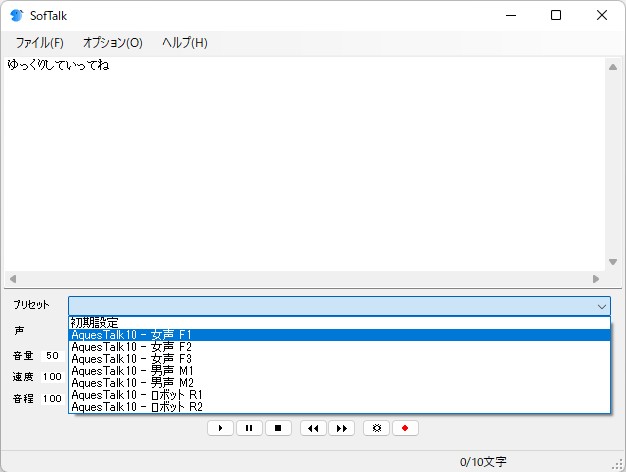Click the vertical scrollbar down arrow
Image resolution: width=626 pixels, height=472 pixels.
pos(613,262)
